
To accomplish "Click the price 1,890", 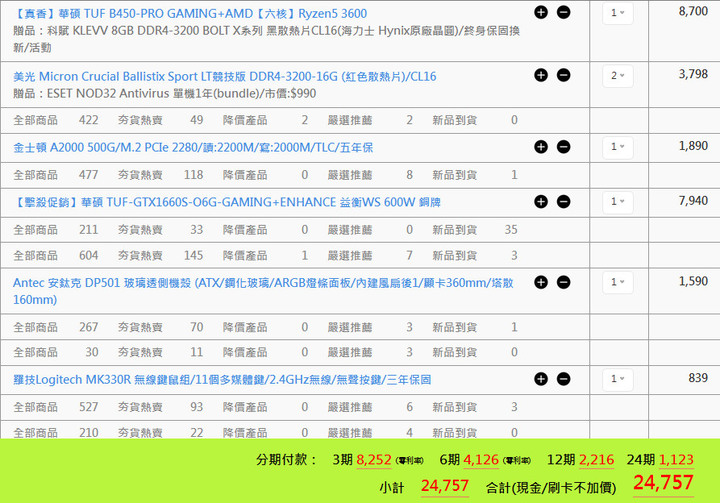I will pyautogui.click(x=693, y=146).
